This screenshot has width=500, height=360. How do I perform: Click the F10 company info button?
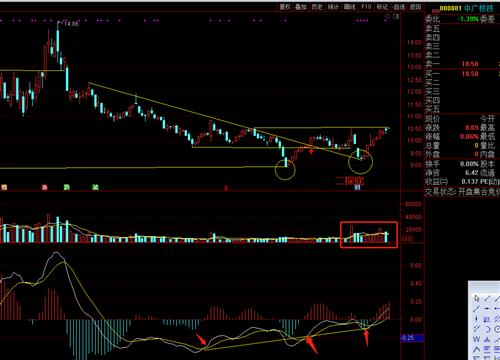[x=366, y=7]
